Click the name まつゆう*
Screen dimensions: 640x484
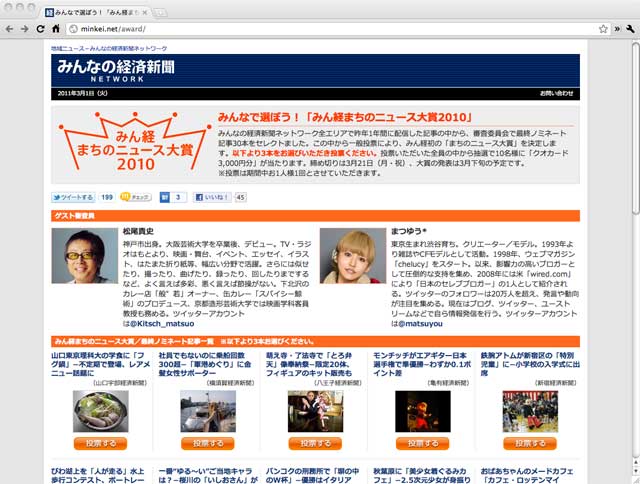pyautogui.click(x=409, y=231)
